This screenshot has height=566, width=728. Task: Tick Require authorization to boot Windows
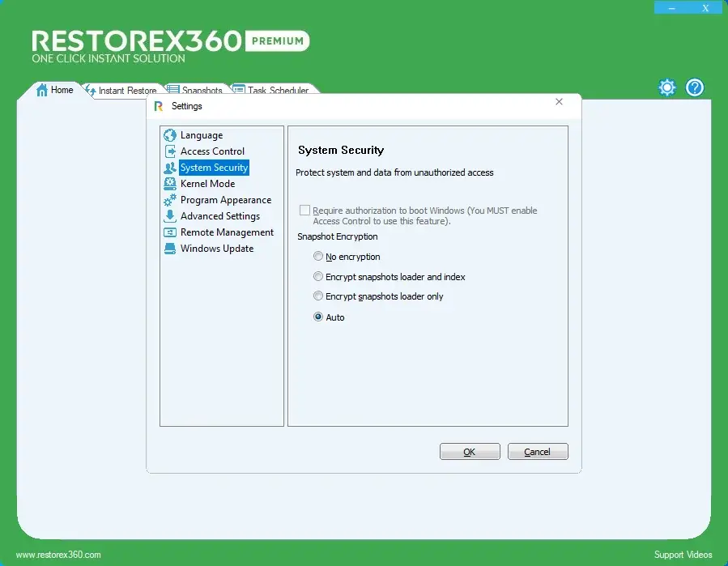(305, 211)
